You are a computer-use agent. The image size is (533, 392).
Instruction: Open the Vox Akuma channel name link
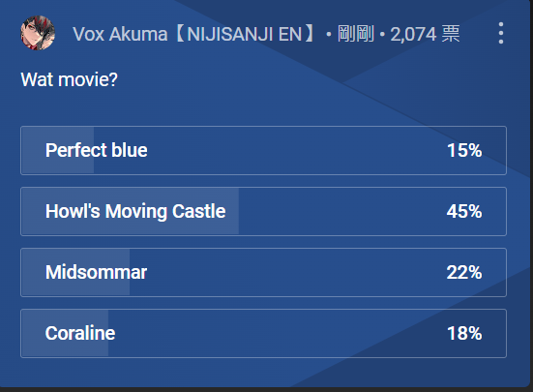[x=195, y=34]
